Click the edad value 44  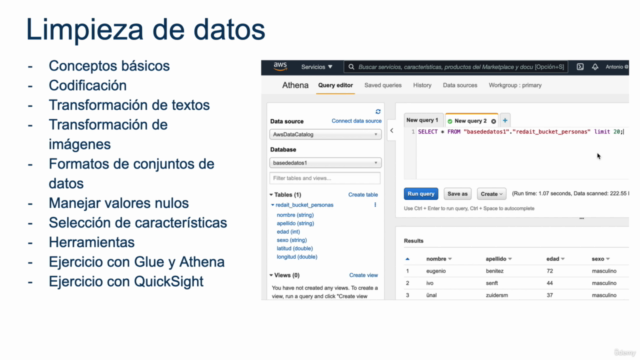coord(550,283)
